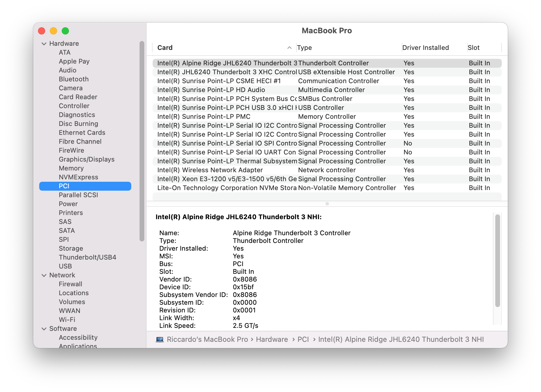Select the Sunrise Point-LP PCH USB 3.0 xHCI row
The height and width of the screenshot is (392, 541).
tap(327, 108)
